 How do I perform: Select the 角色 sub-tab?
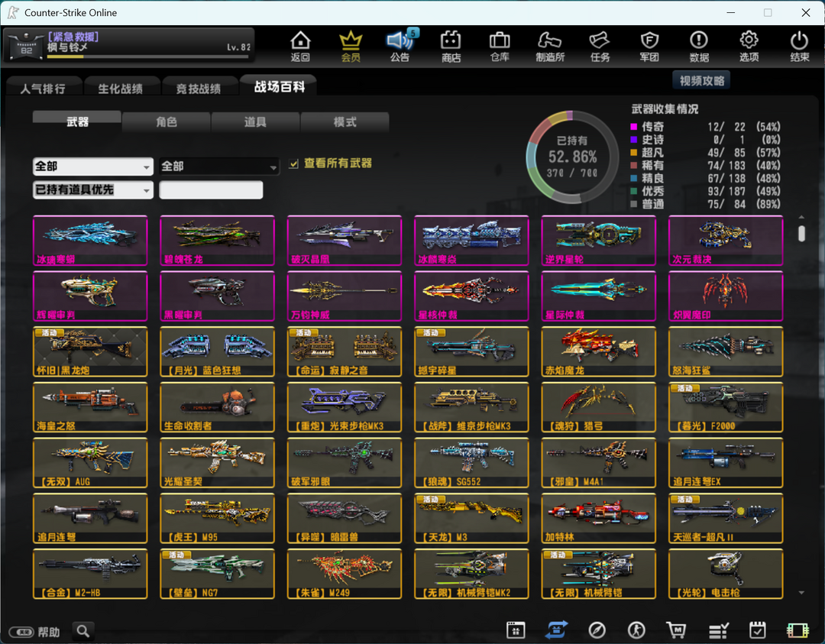[167, 121]
